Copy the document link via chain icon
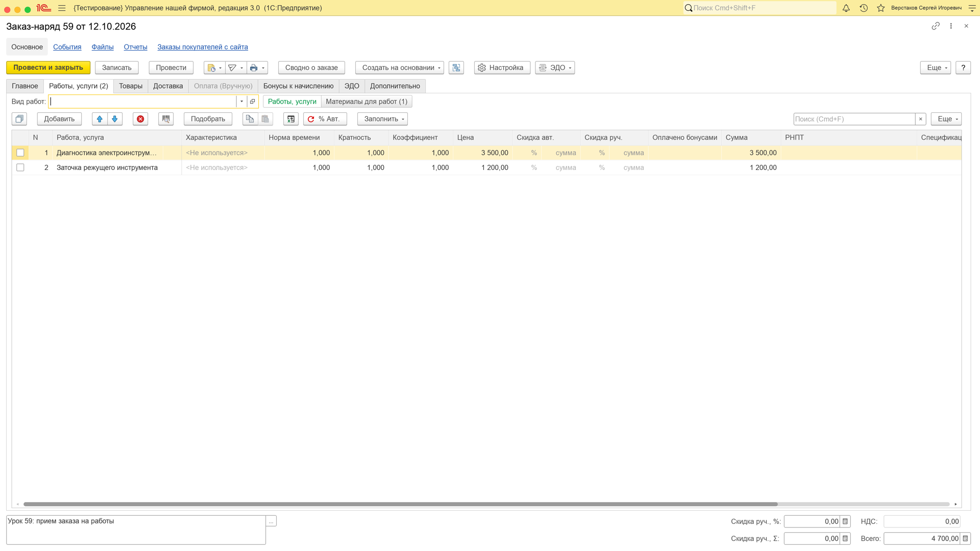The height and width of the screenshot is (551, 980). [936, 26]
